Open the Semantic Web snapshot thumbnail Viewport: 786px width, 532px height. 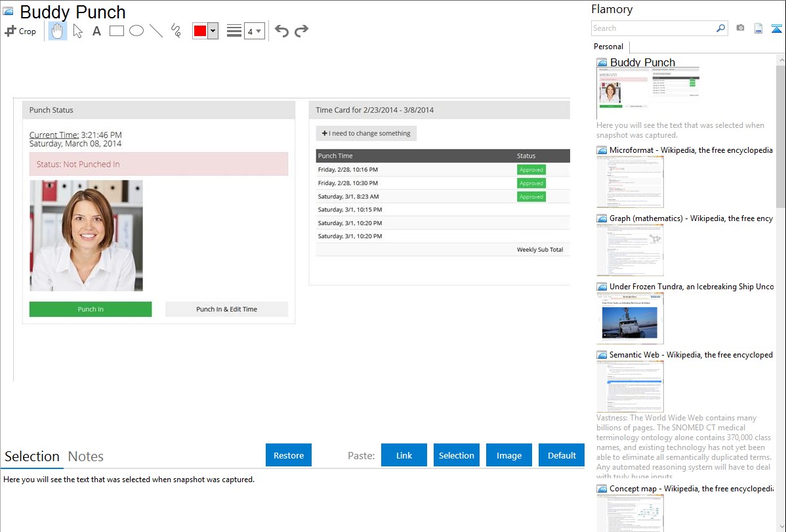[x=630, y=386]
